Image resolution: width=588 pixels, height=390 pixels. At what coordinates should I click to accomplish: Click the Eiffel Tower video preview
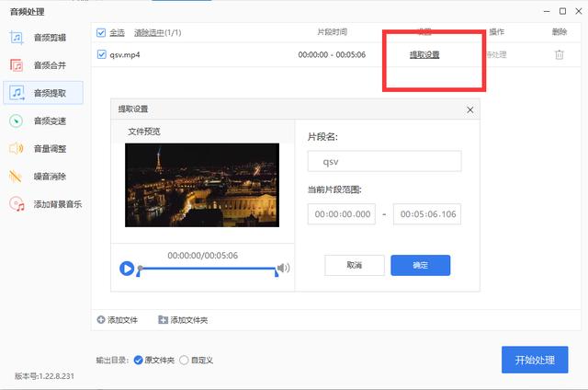[x=202, y=185]
